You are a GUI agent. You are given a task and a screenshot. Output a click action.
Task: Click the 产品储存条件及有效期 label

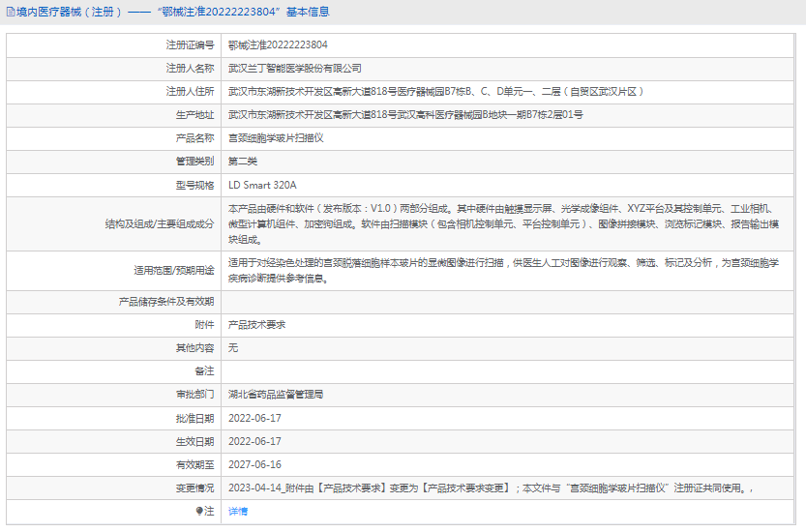(166, 302)
